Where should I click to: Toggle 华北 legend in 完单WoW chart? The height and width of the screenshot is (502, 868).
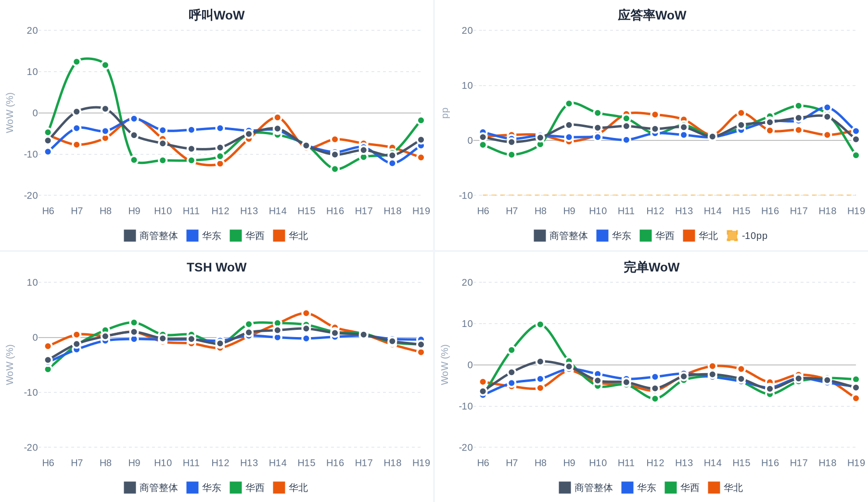(x=726, y=488)
